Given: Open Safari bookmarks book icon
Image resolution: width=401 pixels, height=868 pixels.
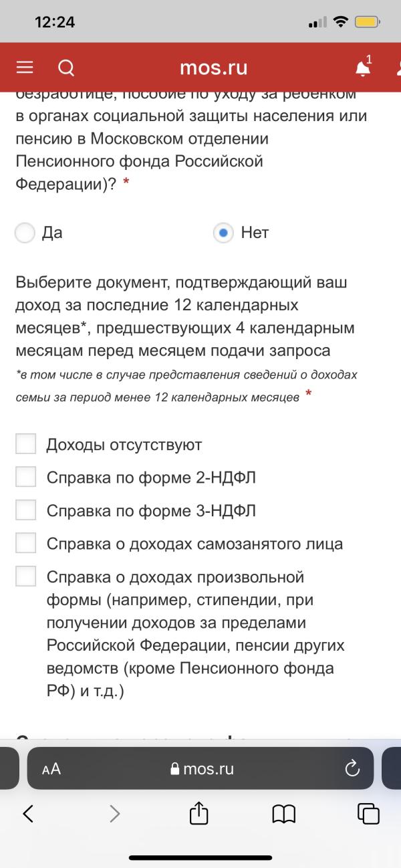Looking at the screenshot, I should tap(284, 813).
